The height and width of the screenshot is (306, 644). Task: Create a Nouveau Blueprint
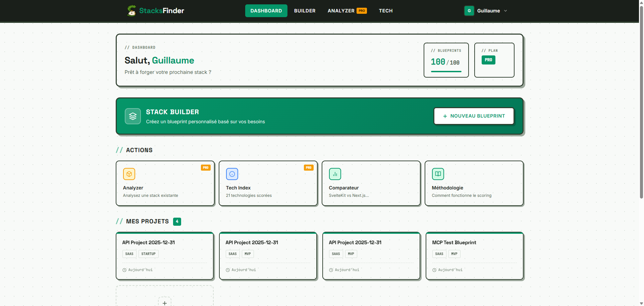[474, 116]
